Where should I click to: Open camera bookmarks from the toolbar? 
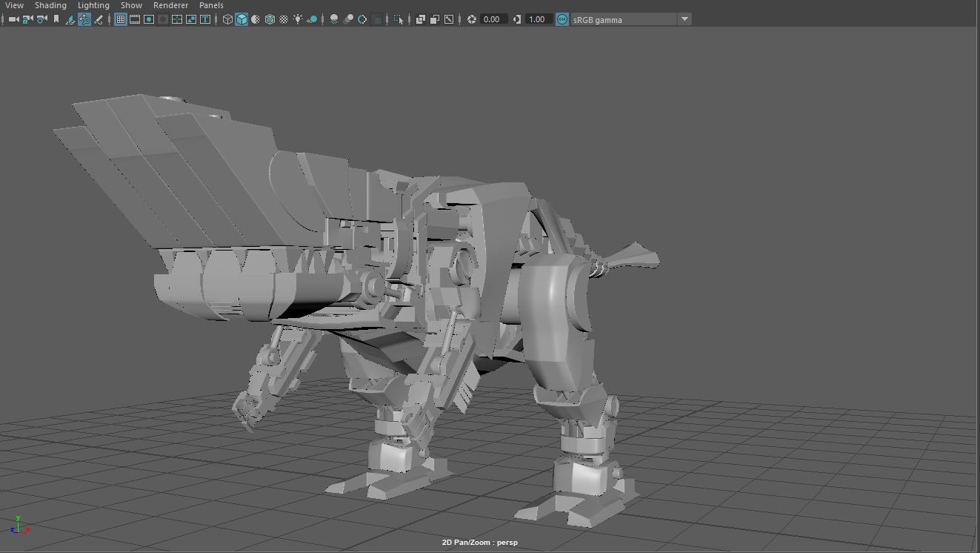[56, 19]
